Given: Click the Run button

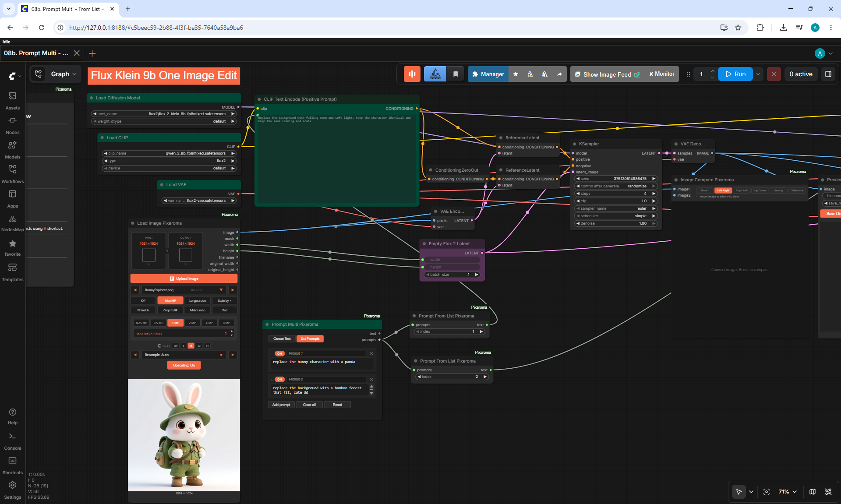Looking at the screenshot, I should [x=735, y=74].
